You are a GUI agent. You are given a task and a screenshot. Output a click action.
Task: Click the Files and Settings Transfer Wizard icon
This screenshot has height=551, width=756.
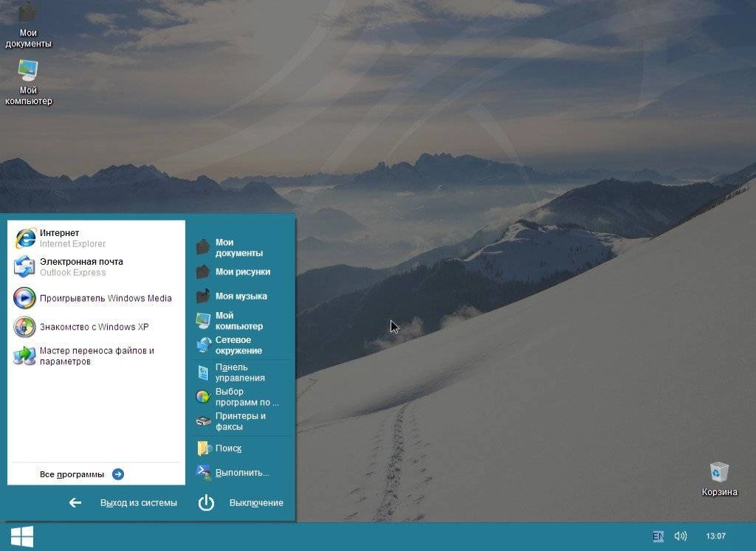click(x=24, y=356)
